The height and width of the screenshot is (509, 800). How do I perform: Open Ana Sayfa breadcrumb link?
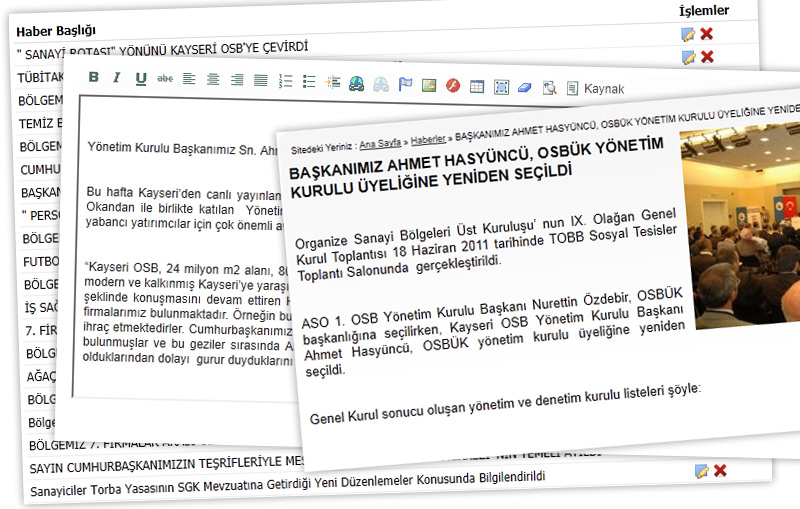tap(380, 144)
